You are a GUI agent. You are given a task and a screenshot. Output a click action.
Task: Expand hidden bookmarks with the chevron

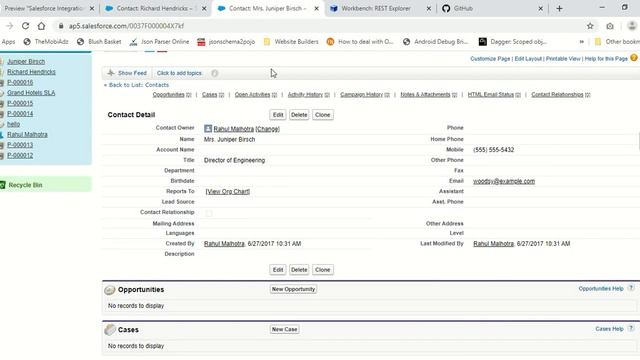582,42
